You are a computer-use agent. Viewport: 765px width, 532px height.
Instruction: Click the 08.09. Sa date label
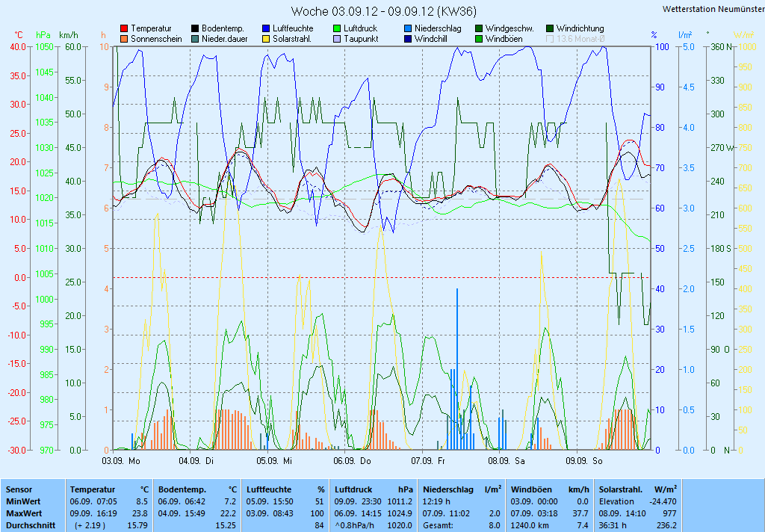click(507, 461)
